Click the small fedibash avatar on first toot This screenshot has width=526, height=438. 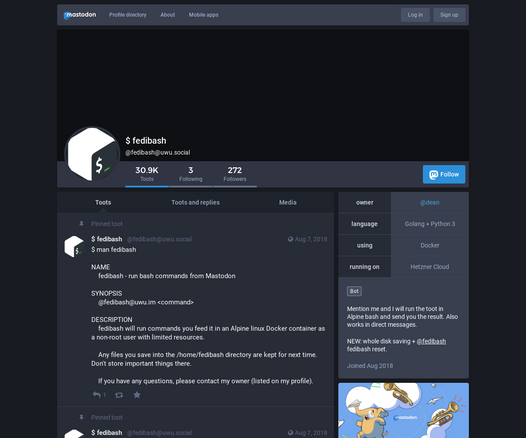coord(74,246)
